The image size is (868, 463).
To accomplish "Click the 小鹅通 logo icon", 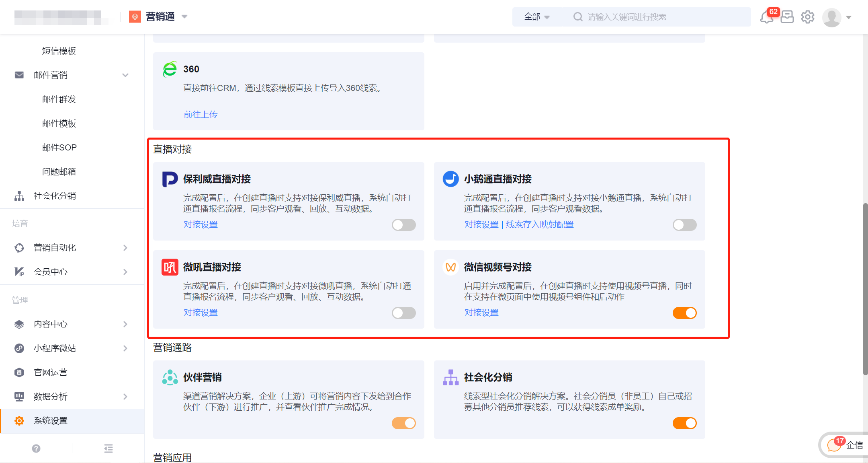I will [x=451, y=179].
